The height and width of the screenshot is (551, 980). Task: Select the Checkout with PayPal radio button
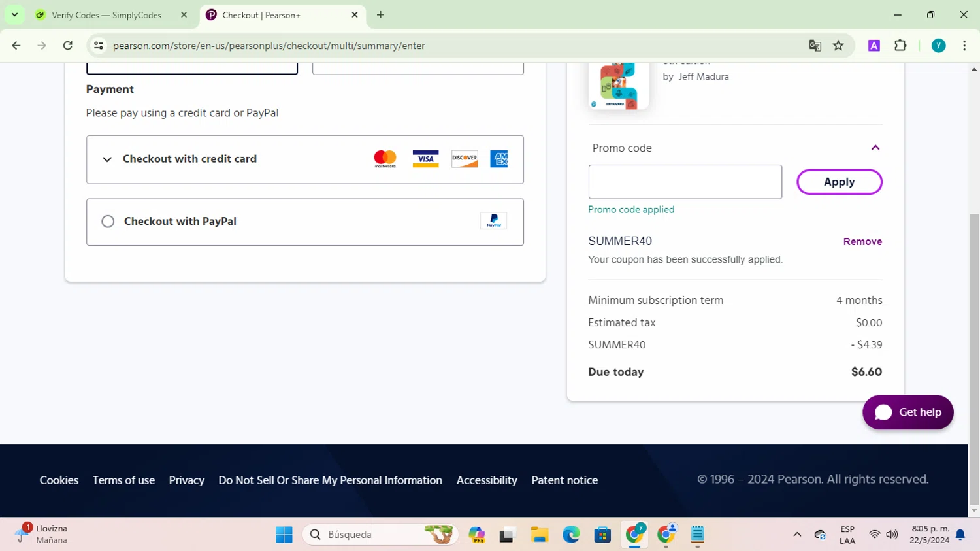[x=108, y=222]
